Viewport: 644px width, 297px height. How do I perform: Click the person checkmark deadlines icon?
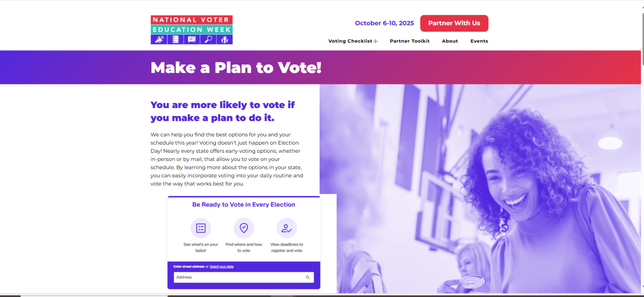click(287, 228)
